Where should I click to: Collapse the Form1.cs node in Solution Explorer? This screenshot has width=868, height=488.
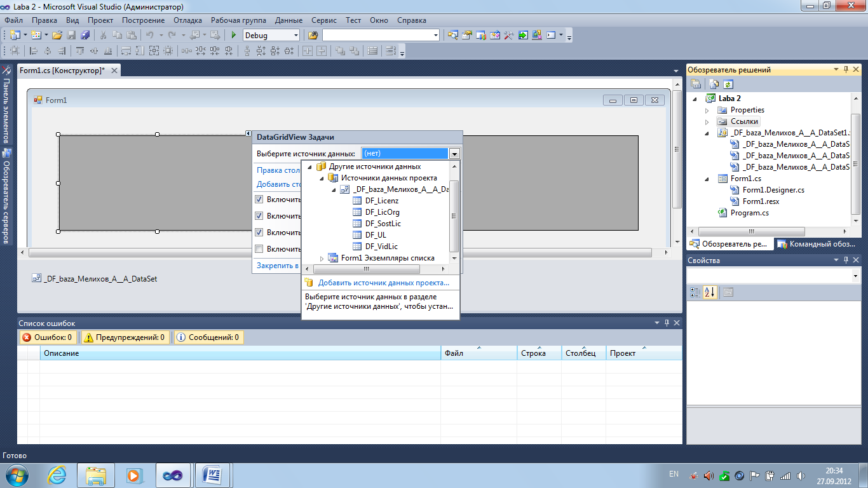707,179
